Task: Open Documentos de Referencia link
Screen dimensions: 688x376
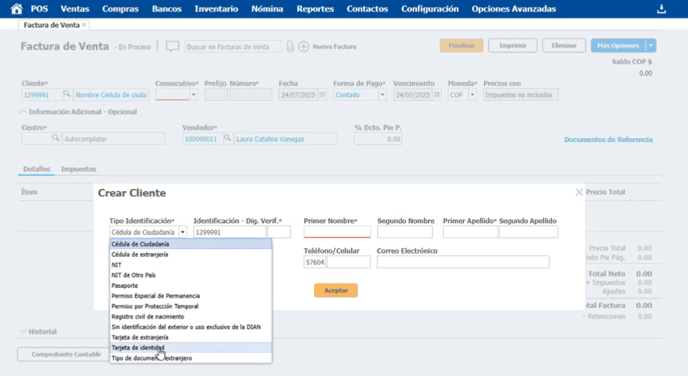Action: coord(608,140)
